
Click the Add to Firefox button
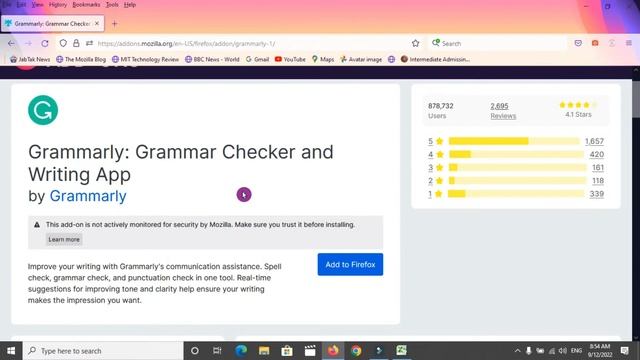click(350, 264)
